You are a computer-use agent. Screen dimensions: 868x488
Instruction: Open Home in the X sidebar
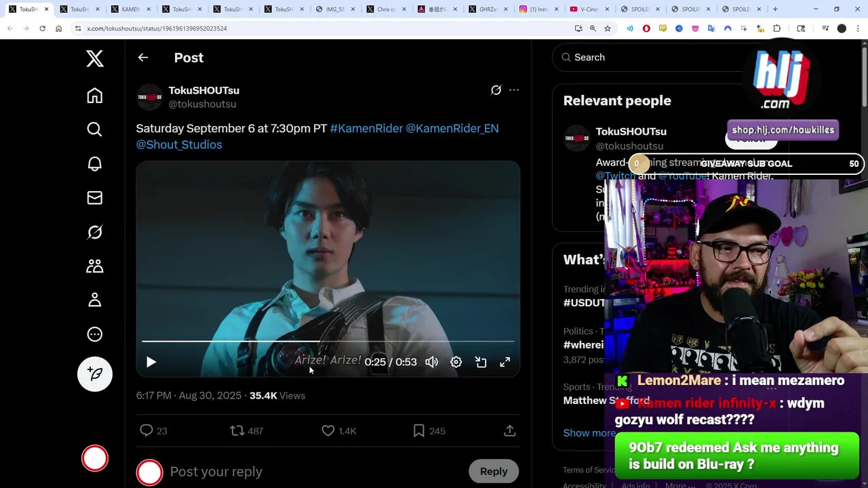95,96
